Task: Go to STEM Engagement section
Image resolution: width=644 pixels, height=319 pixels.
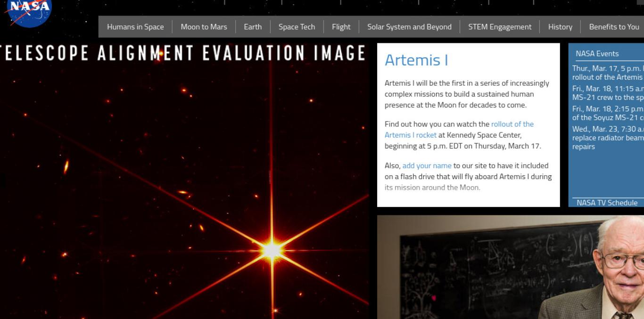Action: tap(500, 27)
